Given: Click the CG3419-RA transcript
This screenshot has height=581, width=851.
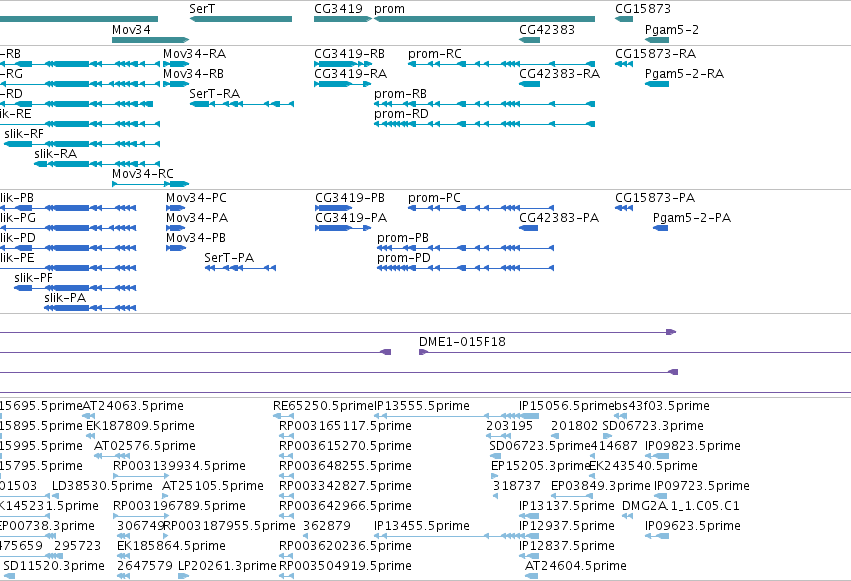Looking at the screenshot, I should point(342,84).
